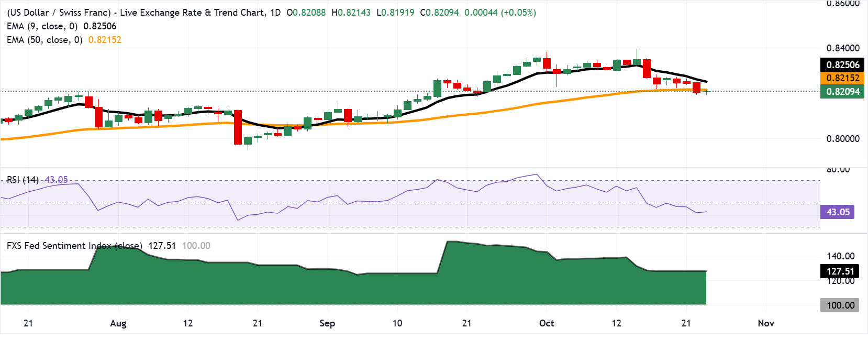
Task: Select the RSI (14) indicator legend
Action: pos(23,180)
